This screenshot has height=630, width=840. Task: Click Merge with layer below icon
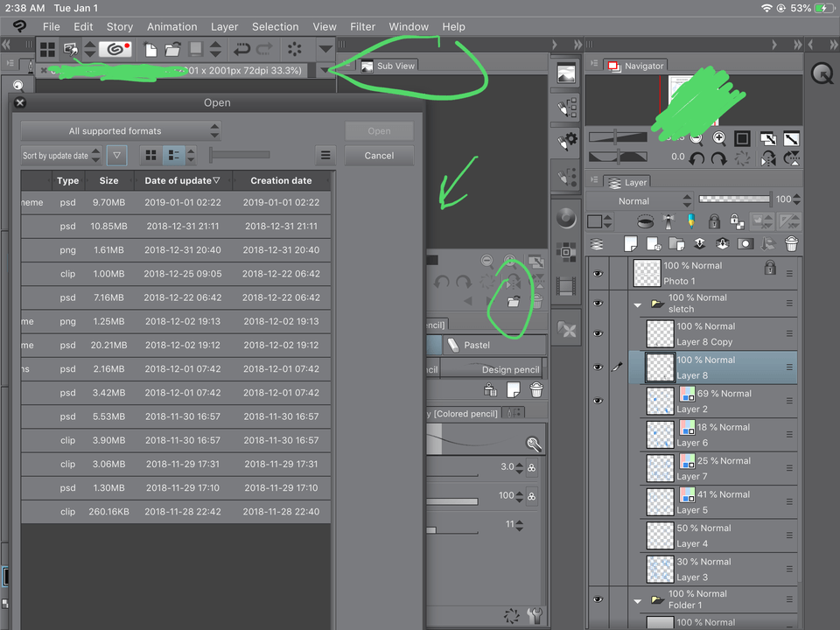(x=723, y=244)
